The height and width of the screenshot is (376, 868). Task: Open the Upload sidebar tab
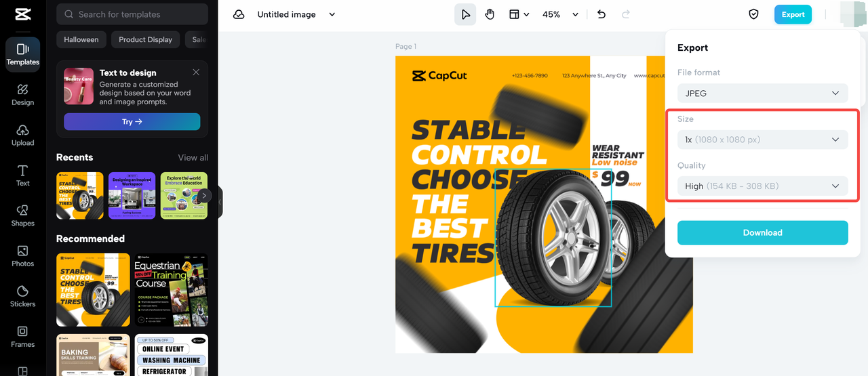[22, 135]
